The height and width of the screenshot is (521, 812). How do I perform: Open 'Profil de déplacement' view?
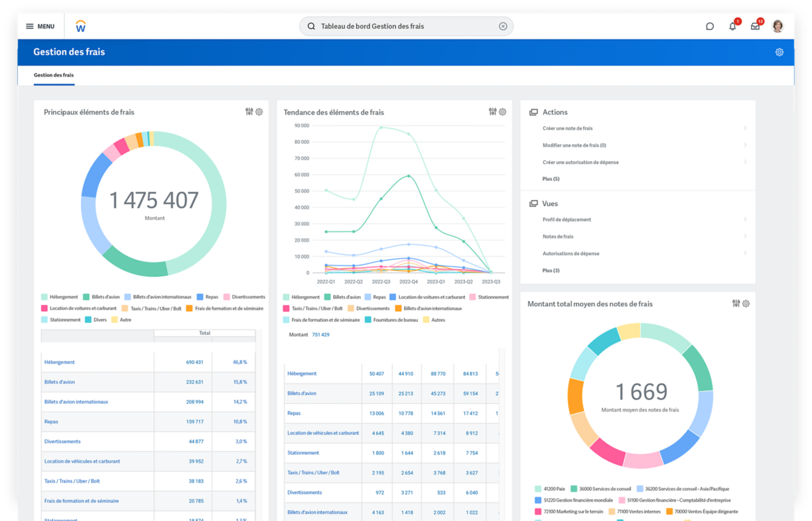coord(567,219)
